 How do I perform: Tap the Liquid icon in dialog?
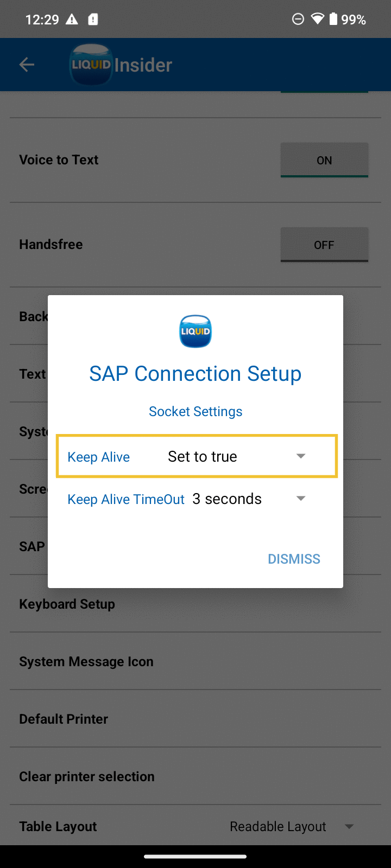195,331
